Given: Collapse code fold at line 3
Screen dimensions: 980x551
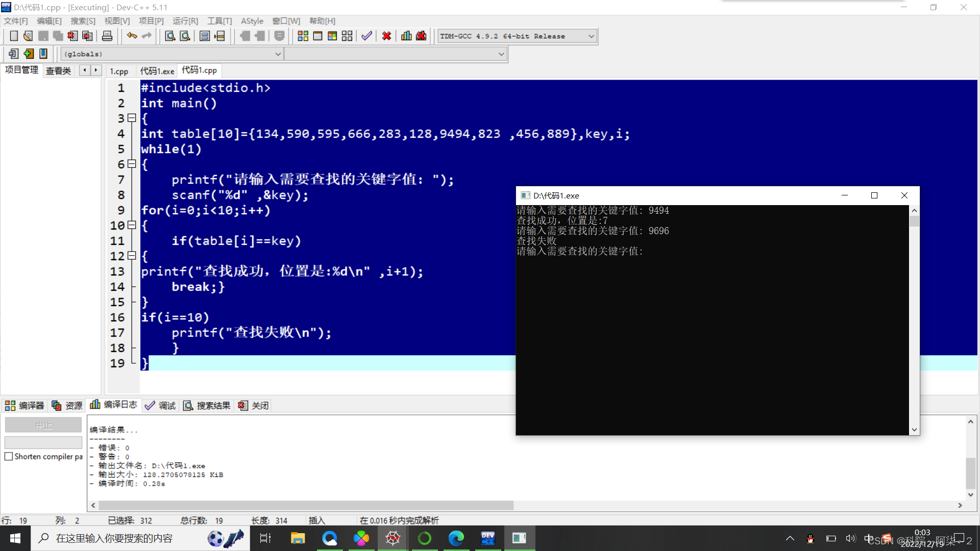Looking at the screenshot, I should [x=132, y=118].
